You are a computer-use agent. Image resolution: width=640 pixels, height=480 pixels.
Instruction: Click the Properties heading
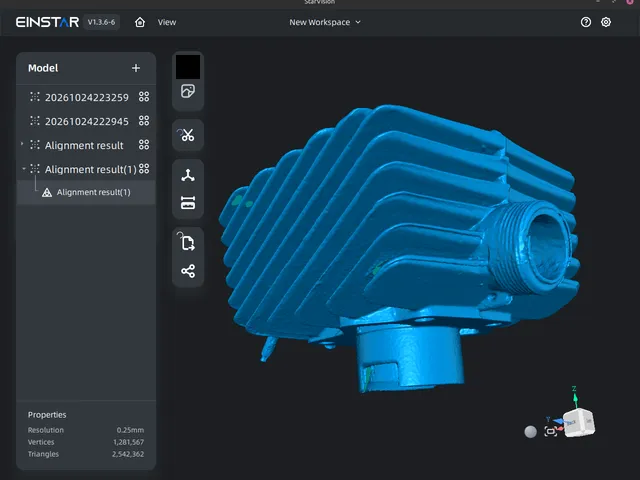(47, 415)
